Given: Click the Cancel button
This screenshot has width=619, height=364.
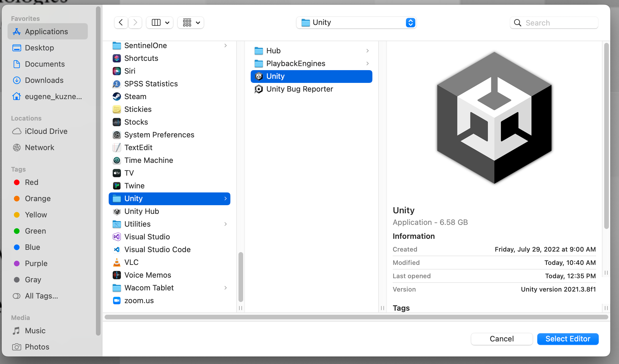Looking at the screenshot, I should (502, 339).
